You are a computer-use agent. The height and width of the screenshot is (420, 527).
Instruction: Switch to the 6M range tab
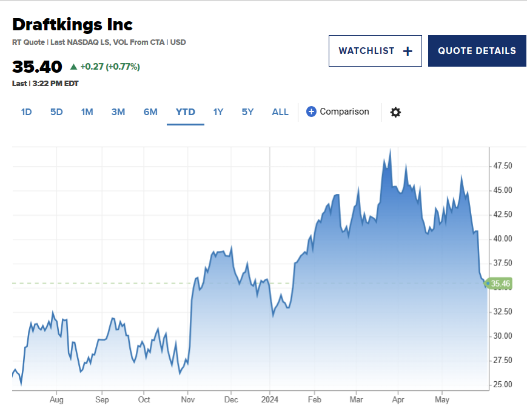click(150, 112)
